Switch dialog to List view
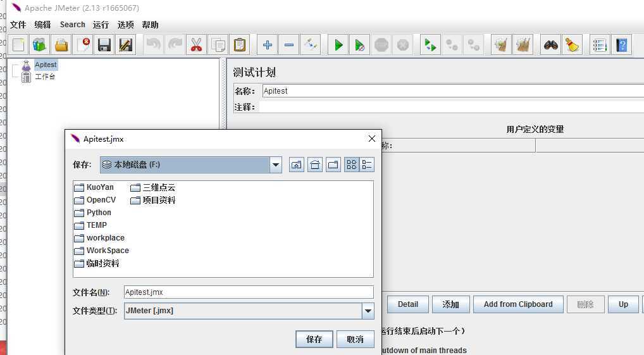Viewport: 644px width, 355px height. click(352, 165)
